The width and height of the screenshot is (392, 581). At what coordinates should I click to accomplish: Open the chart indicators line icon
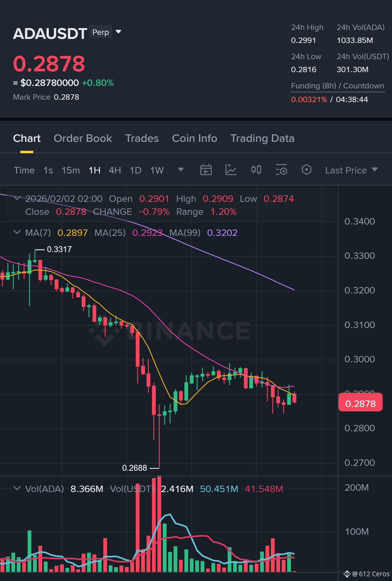231,170
